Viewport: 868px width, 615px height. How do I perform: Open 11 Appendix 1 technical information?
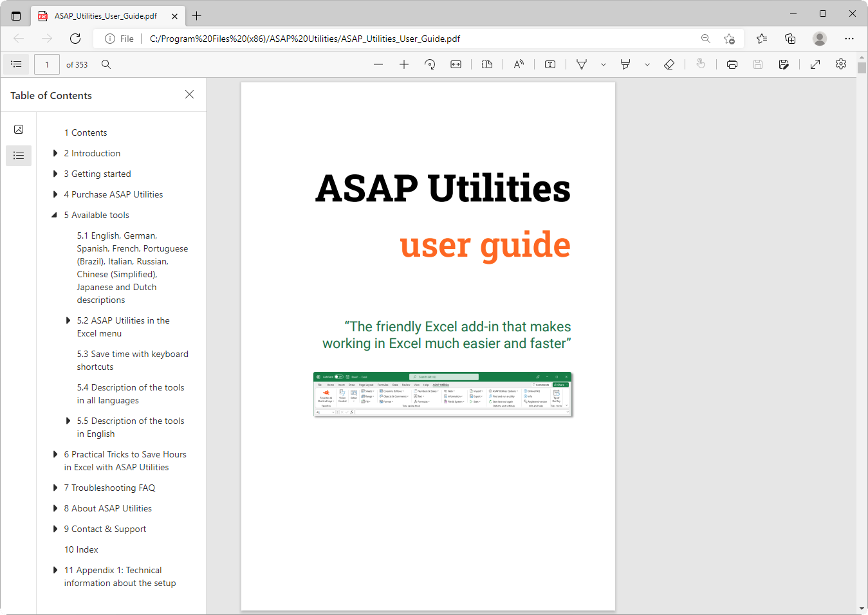(x=120, y=576)
